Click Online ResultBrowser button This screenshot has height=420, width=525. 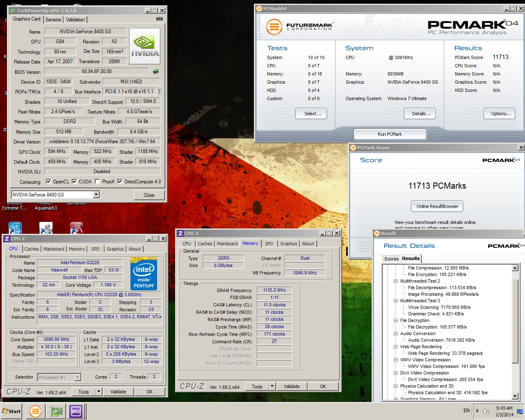437,206
